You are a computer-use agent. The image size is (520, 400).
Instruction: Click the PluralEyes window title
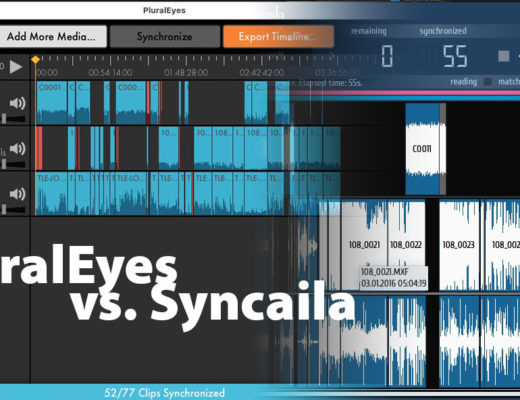[164, 10]
